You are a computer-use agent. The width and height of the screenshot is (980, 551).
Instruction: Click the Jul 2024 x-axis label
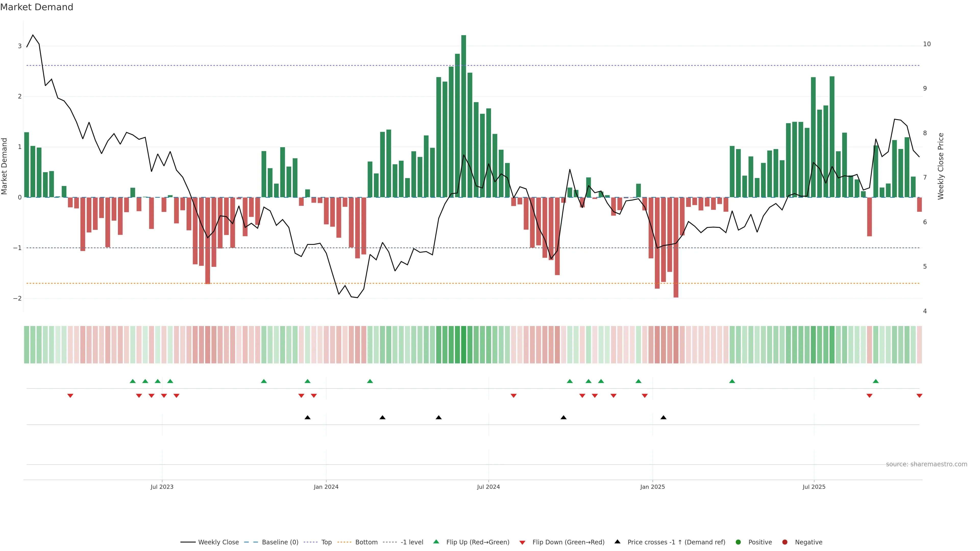pyautogui.click(x=488, y=487)
